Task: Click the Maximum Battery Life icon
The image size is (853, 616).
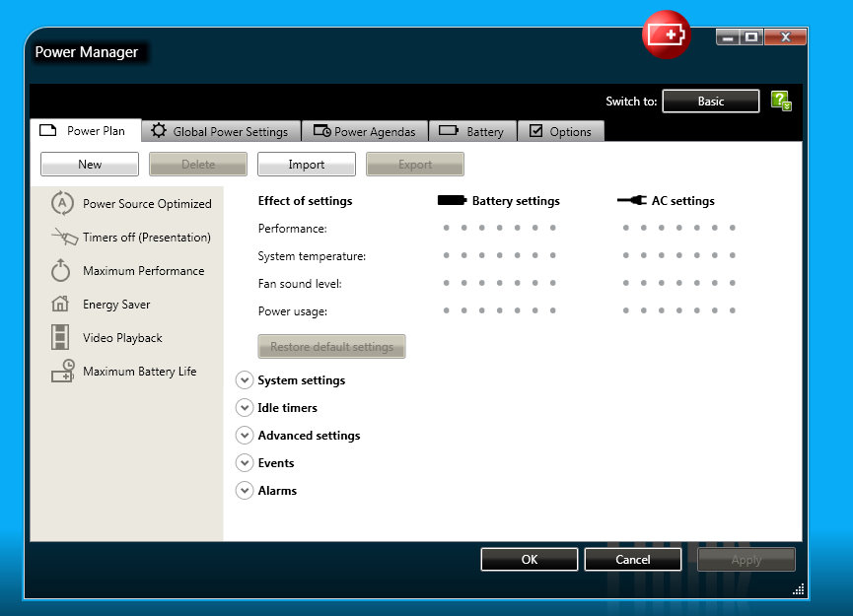Action: [x=62, y=371]
